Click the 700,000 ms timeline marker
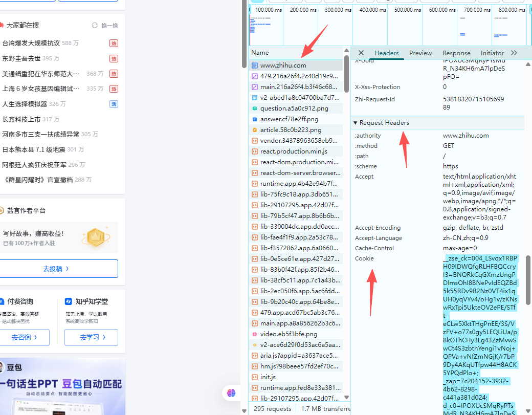This screenshot has width=532, height=415. point(477,10)
